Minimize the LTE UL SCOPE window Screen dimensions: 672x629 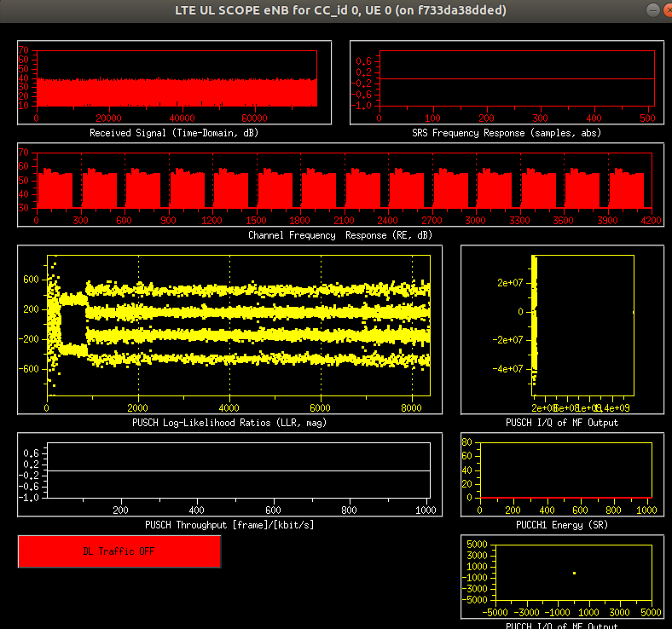tap(652, 10)
